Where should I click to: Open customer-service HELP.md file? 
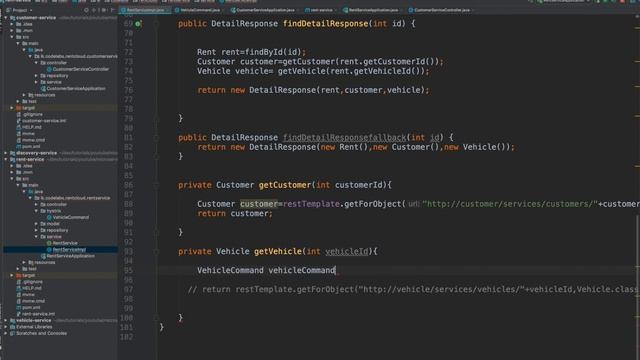29,127
